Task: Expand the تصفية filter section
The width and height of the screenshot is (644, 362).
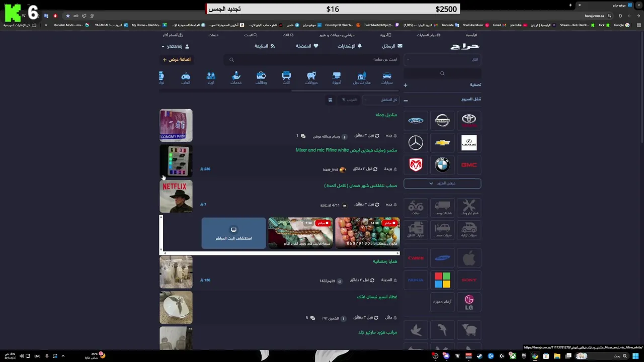Action: point(442,85)
